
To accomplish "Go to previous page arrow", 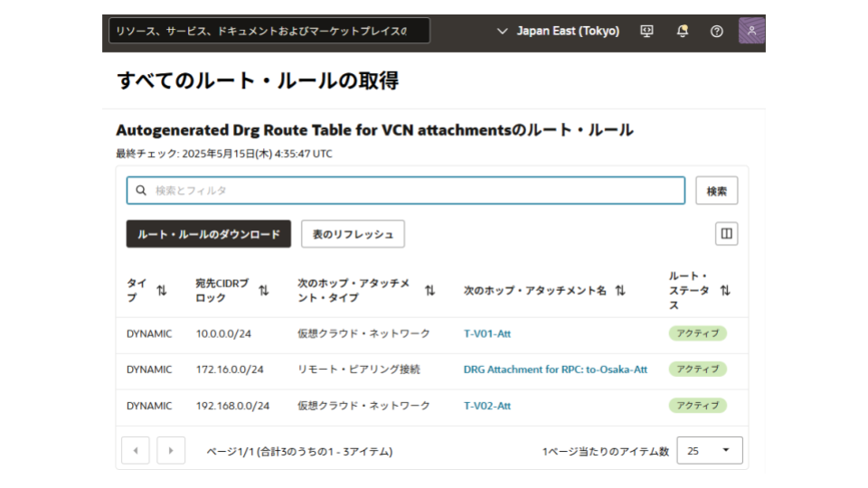I will 136,450.
